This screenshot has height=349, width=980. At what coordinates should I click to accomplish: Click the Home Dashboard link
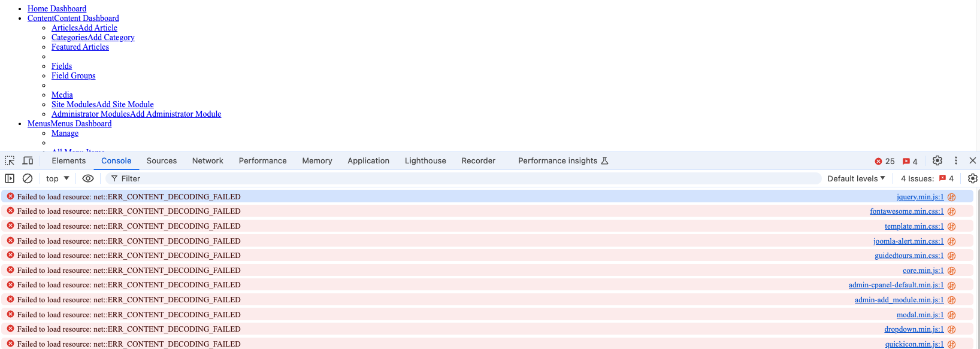pos(57,8)
